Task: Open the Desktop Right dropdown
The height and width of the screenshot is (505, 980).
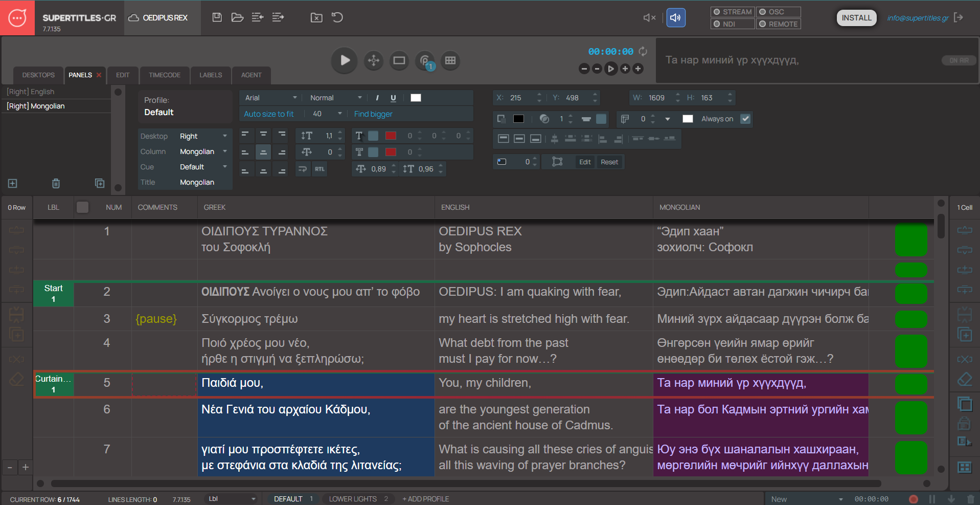Action: pos(203,136)
